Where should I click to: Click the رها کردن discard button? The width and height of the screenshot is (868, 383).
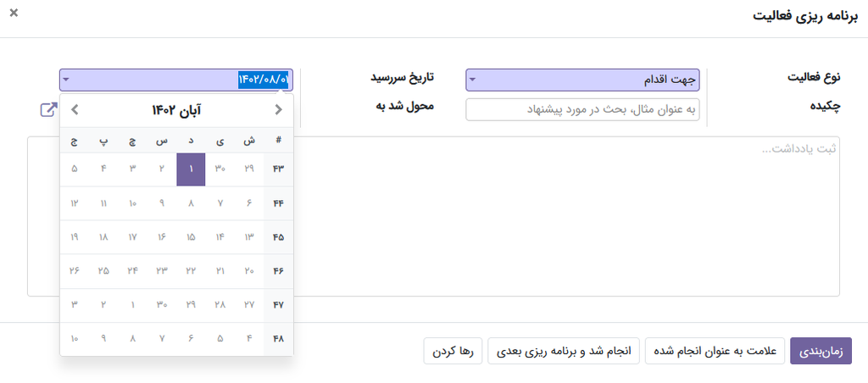453,351
